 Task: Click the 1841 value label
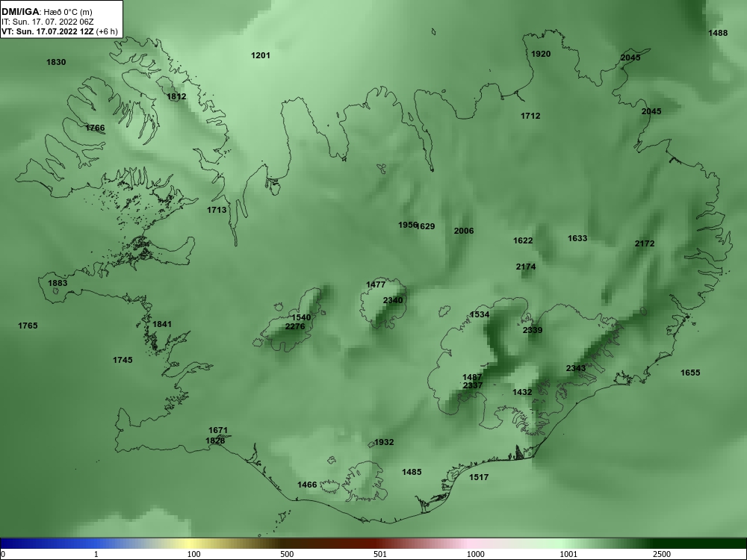click(x=162, y=324)
